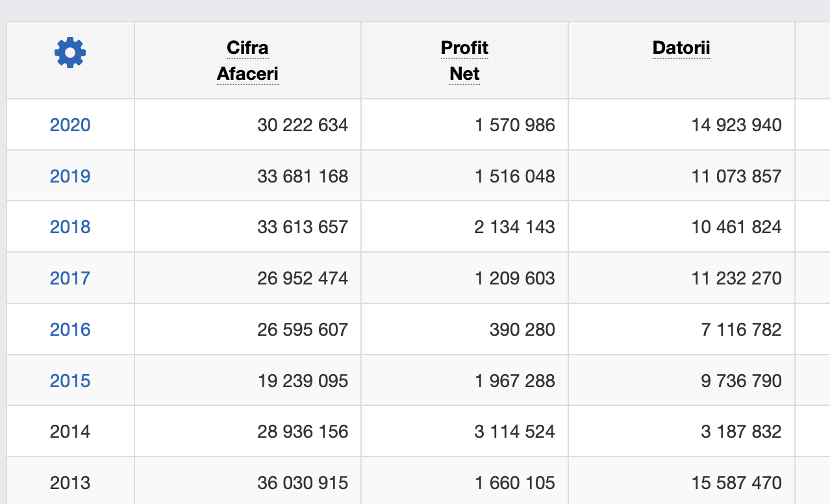Click debt value 11 232 270
This screenshot has width=830, height=504.
point(736,278)
